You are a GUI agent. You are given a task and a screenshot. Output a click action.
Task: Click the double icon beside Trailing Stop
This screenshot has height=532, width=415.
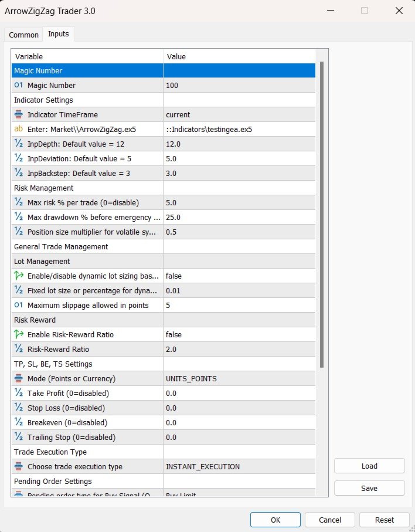(x=18, y=436)
